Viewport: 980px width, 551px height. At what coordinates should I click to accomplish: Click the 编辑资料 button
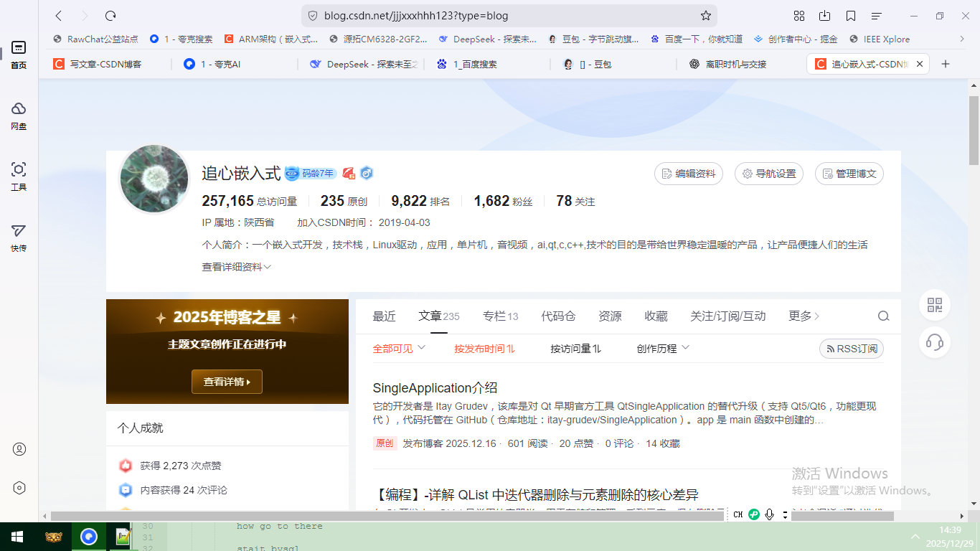click(x=689, y=174)
